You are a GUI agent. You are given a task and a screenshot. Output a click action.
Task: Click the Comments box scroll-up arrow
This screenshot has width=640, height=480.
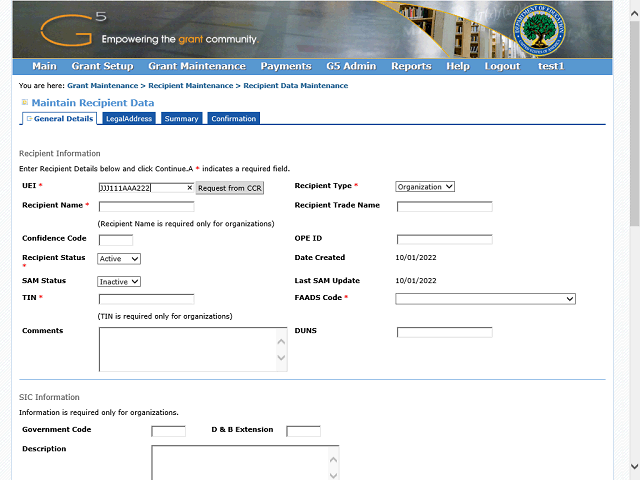[x=281, y=342]
